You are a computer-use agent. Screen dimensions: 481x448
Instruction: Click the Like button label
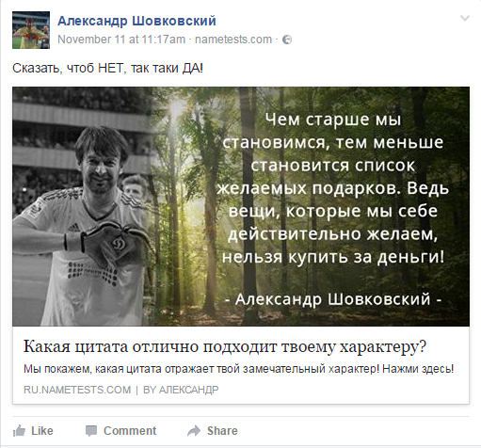pyautogui.click(x=42, y=431)
